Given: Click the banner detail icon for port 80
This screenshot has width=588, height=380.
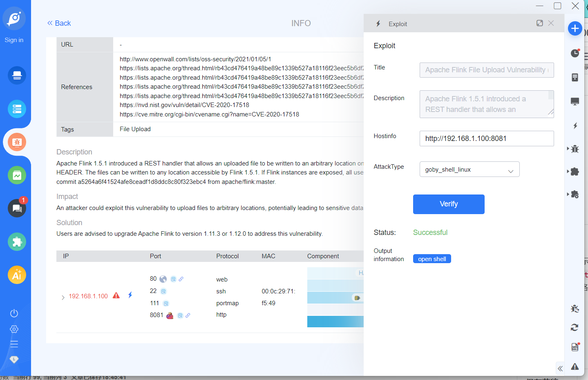Looking at the screenshot, I should click(x=173, y=279).
